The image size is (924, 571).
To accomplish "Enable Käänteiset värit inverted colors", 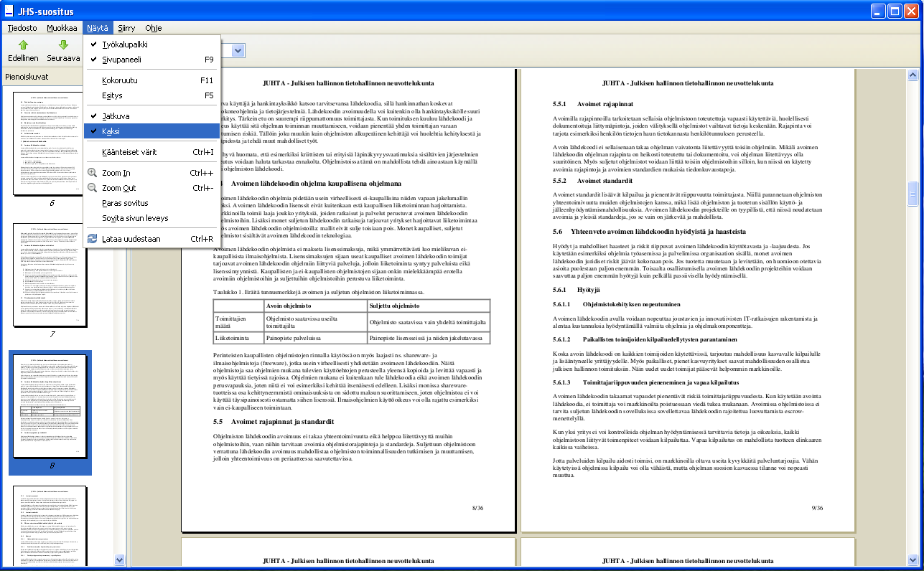I will 151,152.
